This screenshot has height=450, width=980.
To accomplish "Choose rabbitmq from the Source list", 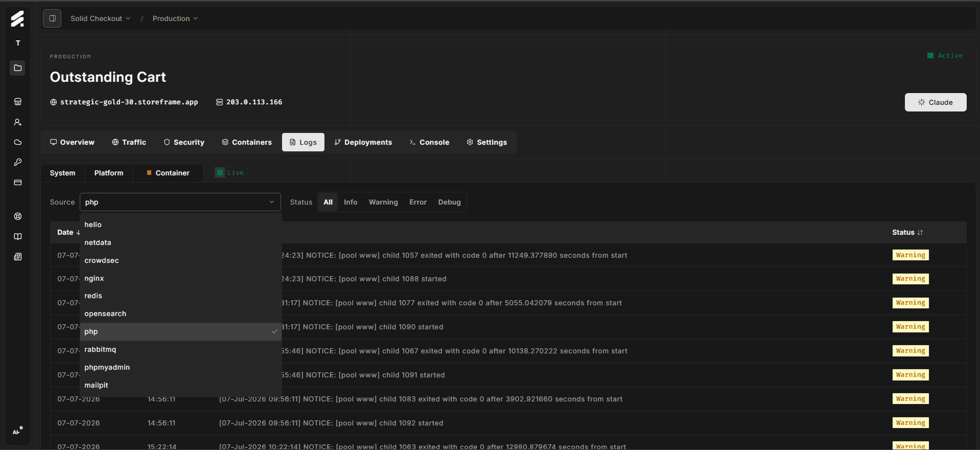I will [181, 349].
